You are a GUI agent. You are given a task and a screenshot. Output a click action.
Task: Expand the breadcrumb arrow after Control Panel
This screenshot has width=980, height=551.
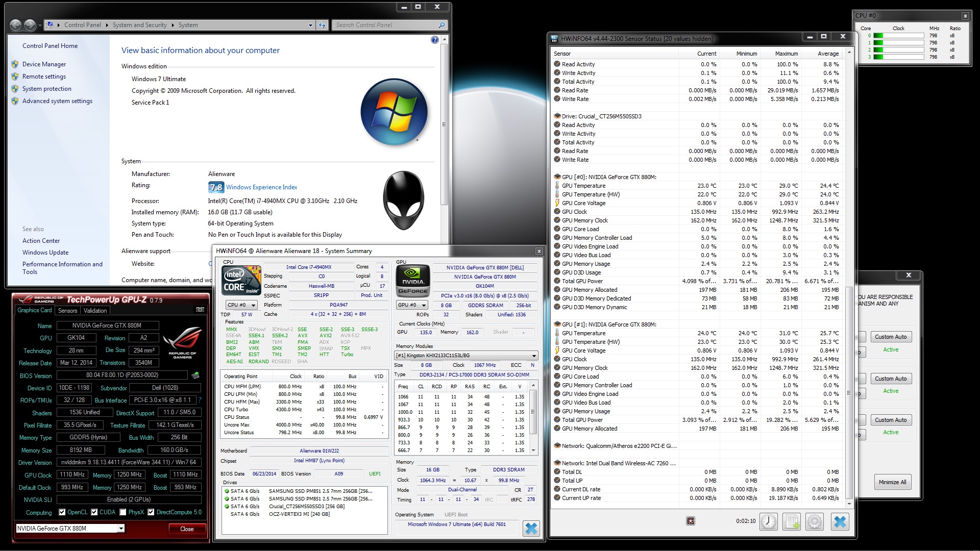point(107,25)
